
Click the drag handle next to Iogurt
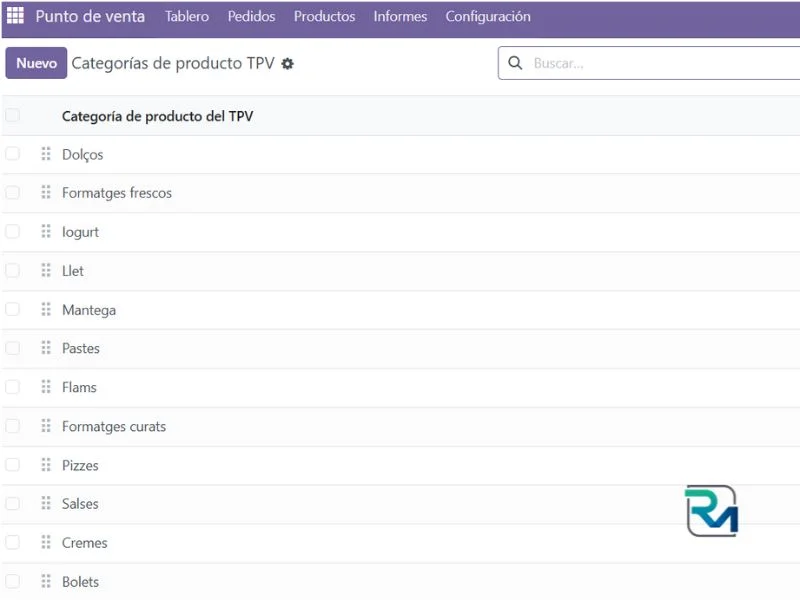[46, 232]
